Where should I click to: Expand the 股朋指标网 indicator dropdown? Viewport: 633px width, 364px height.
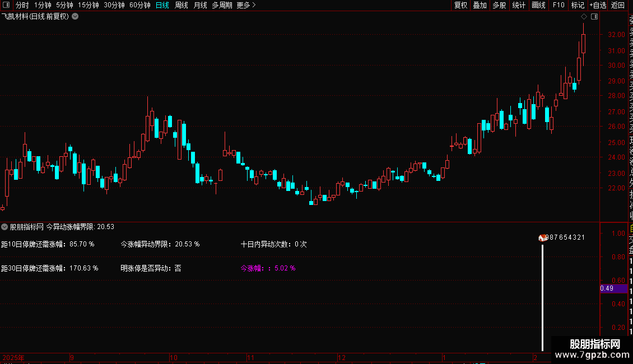point(4,227)
